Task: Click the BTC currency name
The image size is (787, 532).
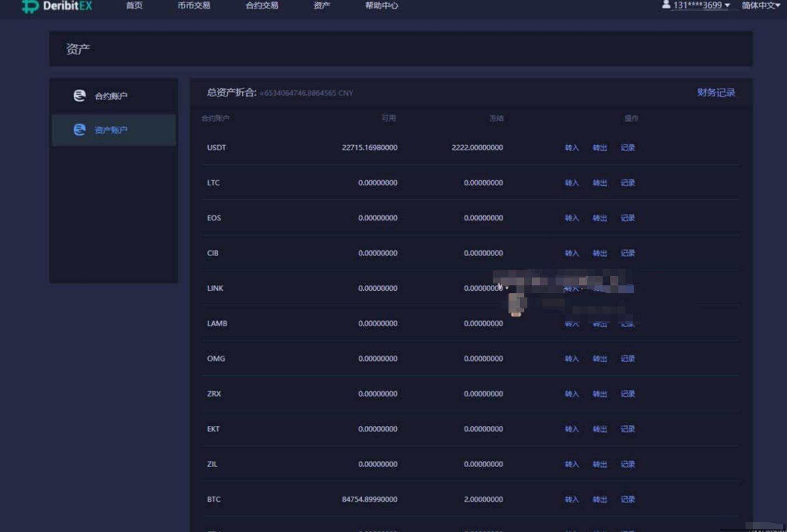Action: 213,499
